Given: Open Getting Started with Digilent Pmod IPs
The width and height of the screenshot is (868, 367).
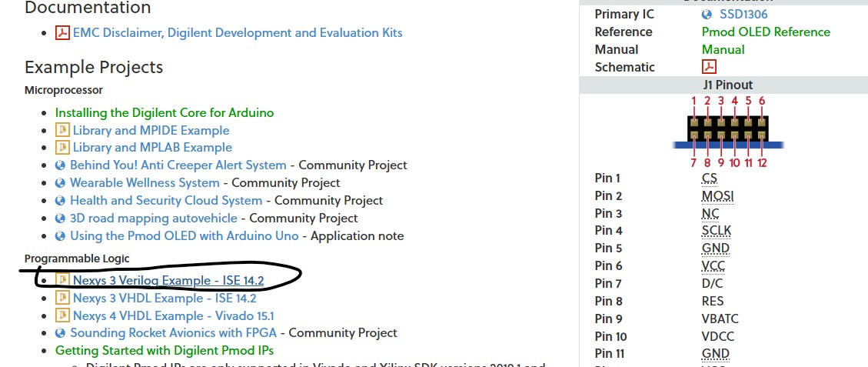Looking at the screenshot, I should pos(164,351).
